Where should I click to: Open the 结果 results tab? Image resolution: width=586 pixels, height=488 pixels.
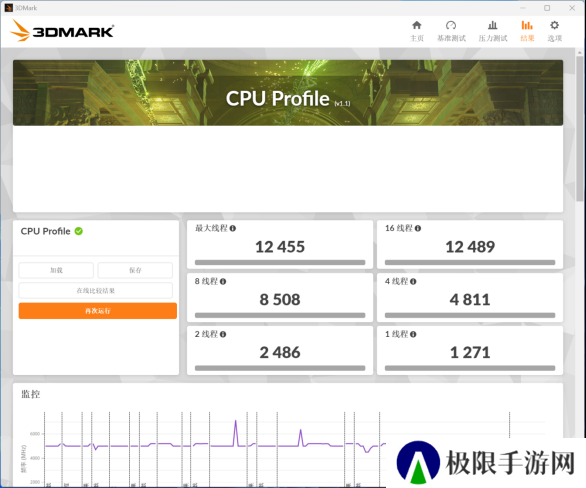[x=527, y=31]
